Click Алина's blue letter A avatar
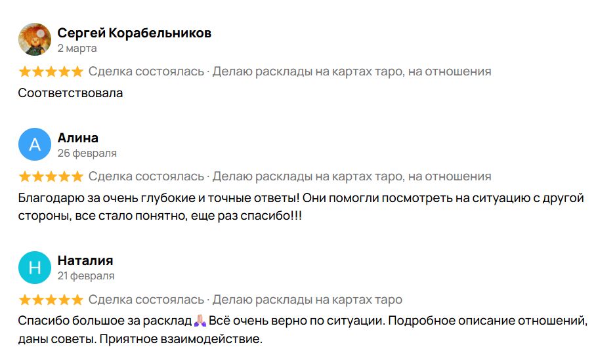 pos(35,144)
